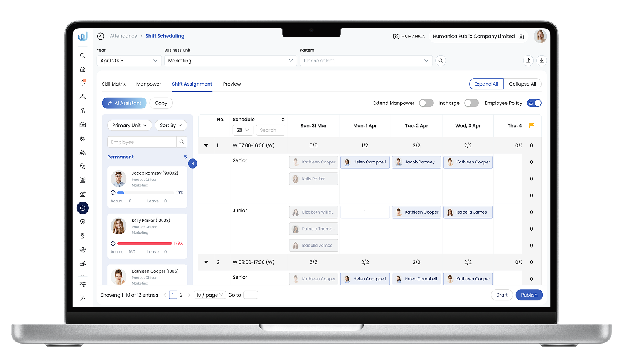Screen dimensions: 623x364
Task: Click the back arrow beside Attendance breadcrumb
Action: (x=101, y=36)
